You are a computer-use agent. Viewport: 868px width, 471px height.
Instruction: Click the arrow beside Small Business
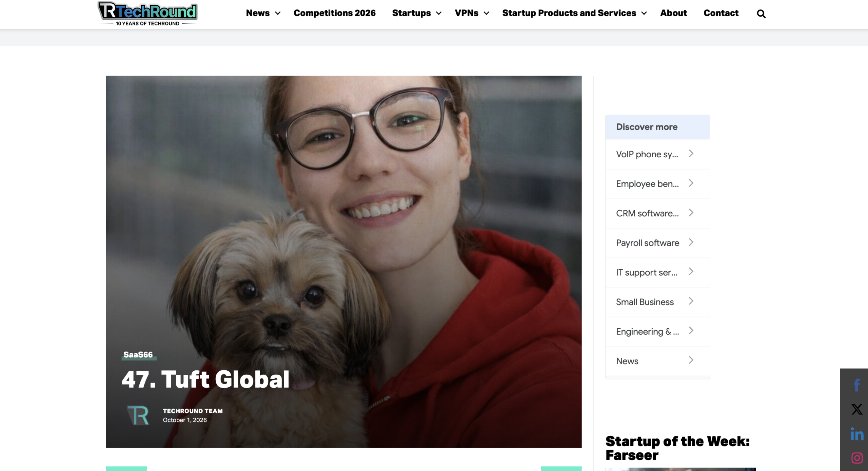pos(691,301)
